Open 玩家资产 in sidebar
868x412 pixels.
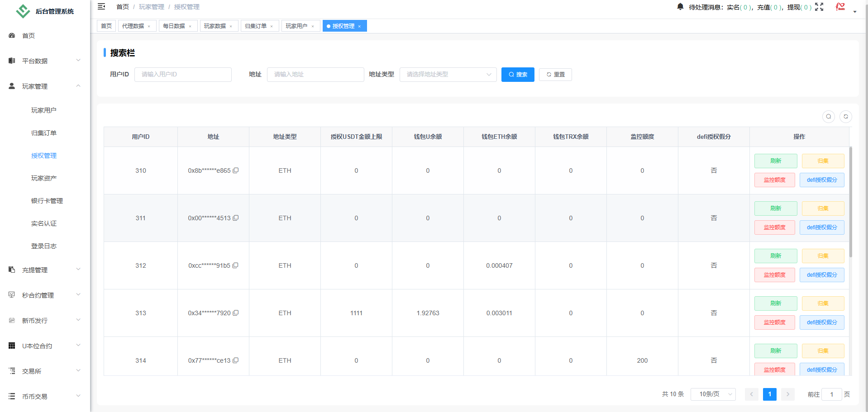point(45,178)
